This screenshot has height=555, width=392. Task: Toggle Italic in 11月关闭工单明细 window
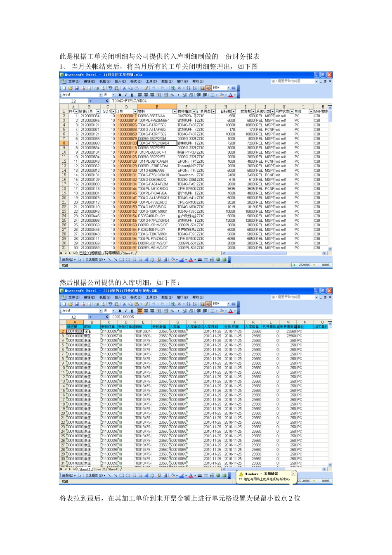pyautogui.click(x=126, y=95)
